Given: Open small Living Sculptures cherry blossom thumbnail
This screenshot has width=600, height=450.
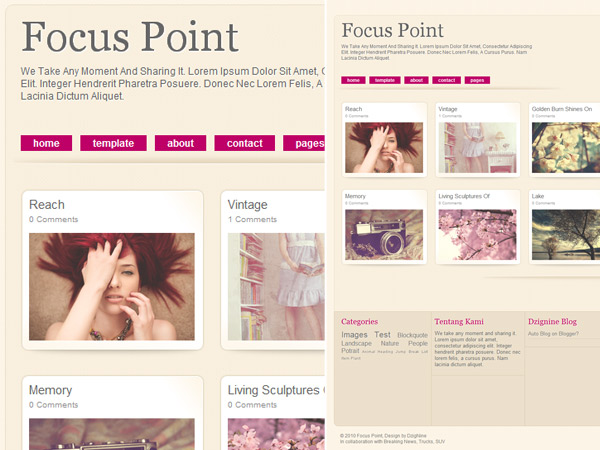Looking at the screenshot, I should pos(477,235).
